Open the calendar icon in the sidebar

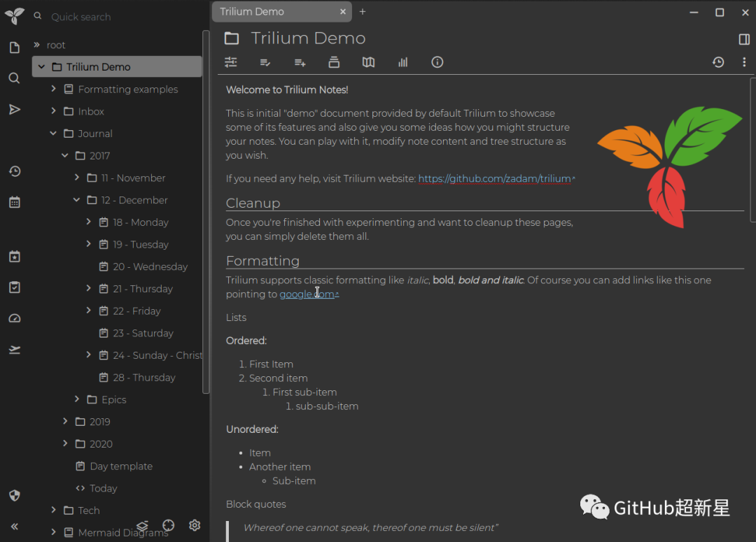click(x=15, y=202)
